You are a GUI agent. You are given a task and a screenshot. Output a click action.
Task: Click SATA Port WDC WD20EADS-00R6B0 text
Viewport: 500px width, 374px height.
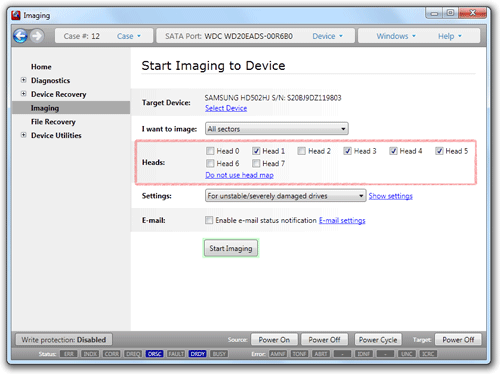tap(229, 36)
